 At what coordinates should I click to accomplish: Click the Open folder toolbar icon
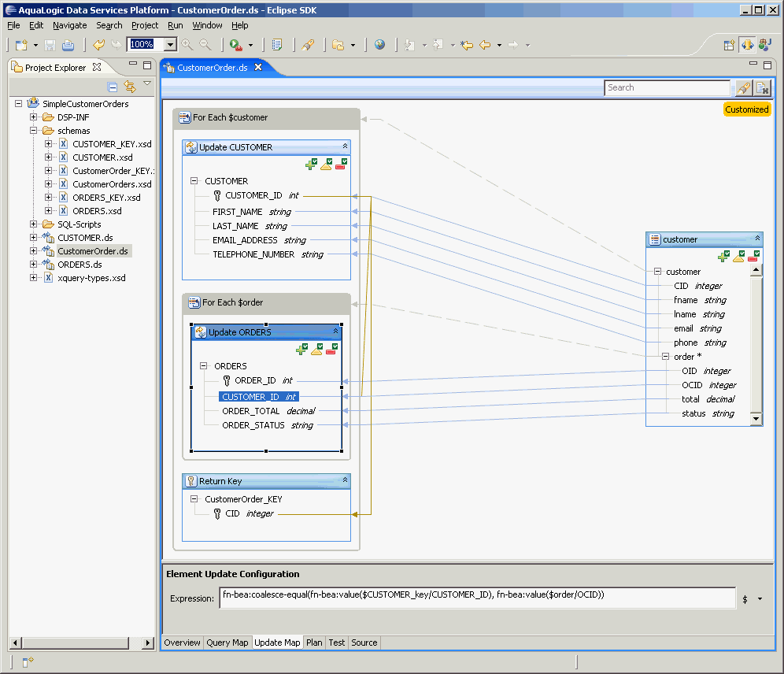338,45
